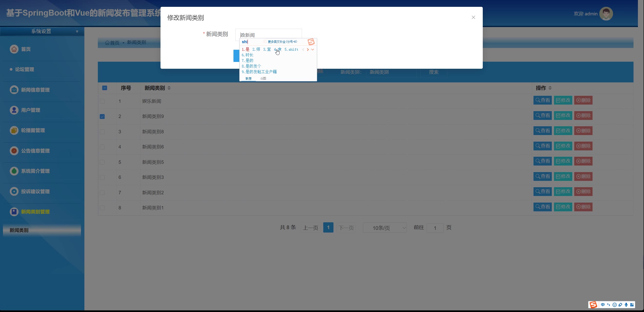Uncheck the checkbox for row 2
This screenshot has width=644, height=312.
[102, 117]
